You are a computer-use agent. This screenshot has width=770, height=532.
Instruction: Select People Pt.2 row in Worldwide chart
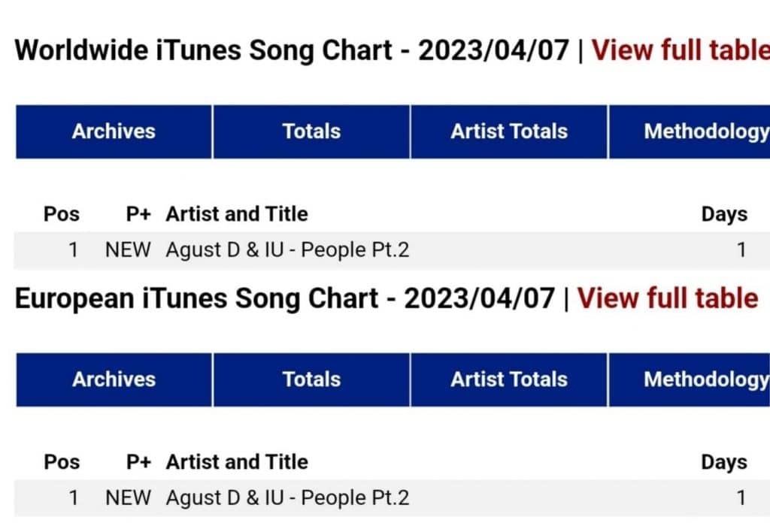click(x=287, y=249)
